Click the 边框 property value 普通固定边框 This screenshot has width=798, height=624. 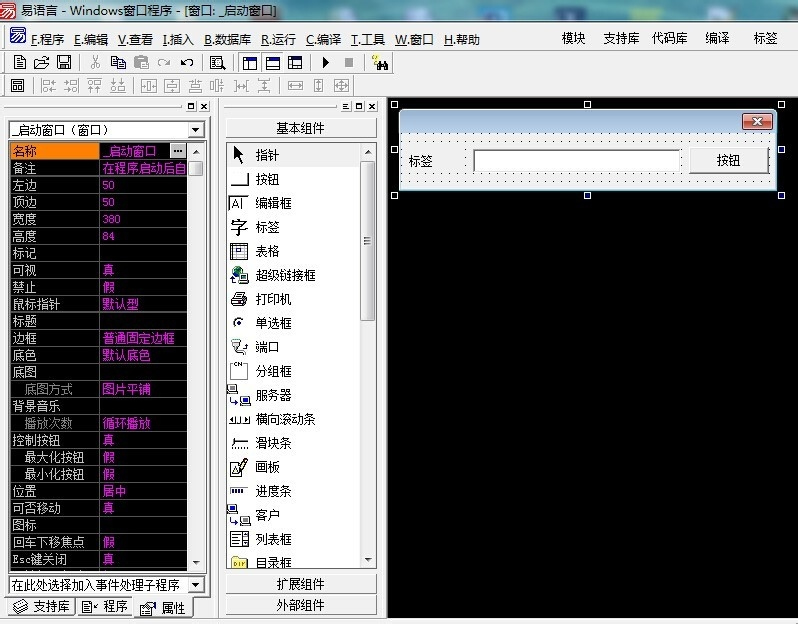(143, 338)
